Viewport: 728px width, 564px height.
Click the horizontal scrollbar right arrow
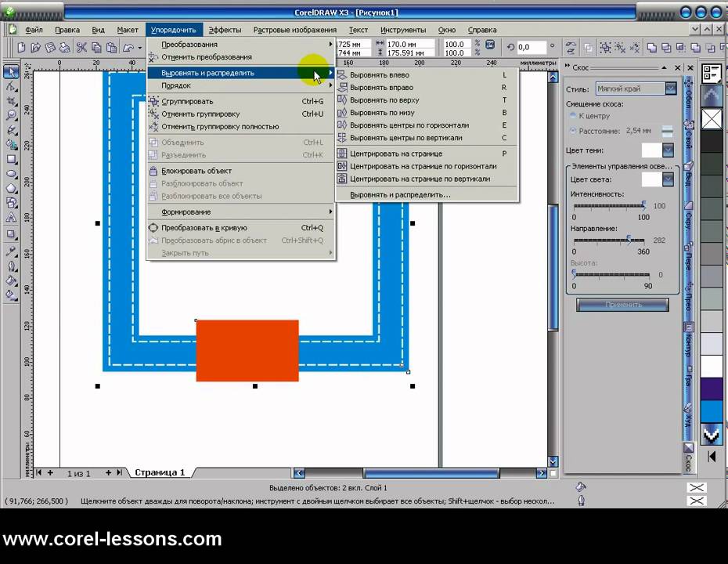(x=541, y=473)
